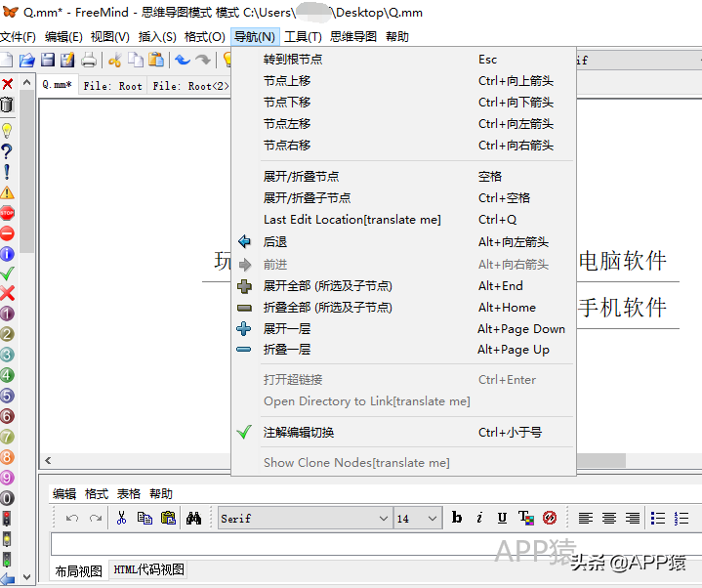
Task: Switch to the 布局视图 tab
Action: point(79,571)
